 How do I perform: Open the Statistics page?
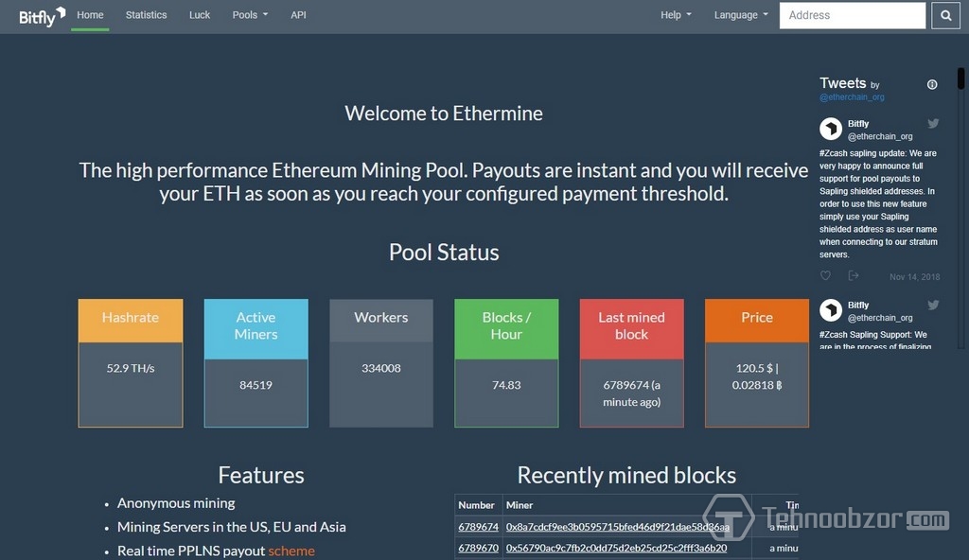pos(146,15)
